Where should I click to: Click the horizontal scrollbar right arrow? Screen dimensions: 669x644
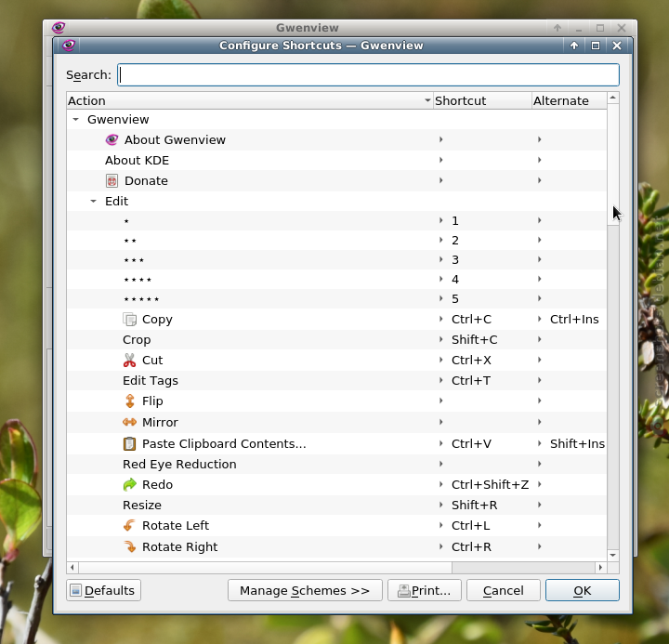pyautogui.click(x=601, y=567)
